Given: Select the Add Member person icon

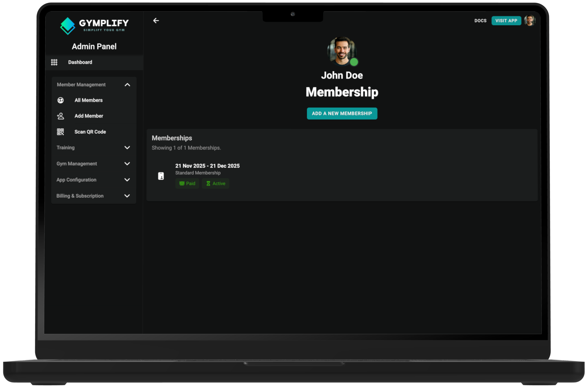Looking at the screenshot, I should pyautogui.click(x=60, y=116).
